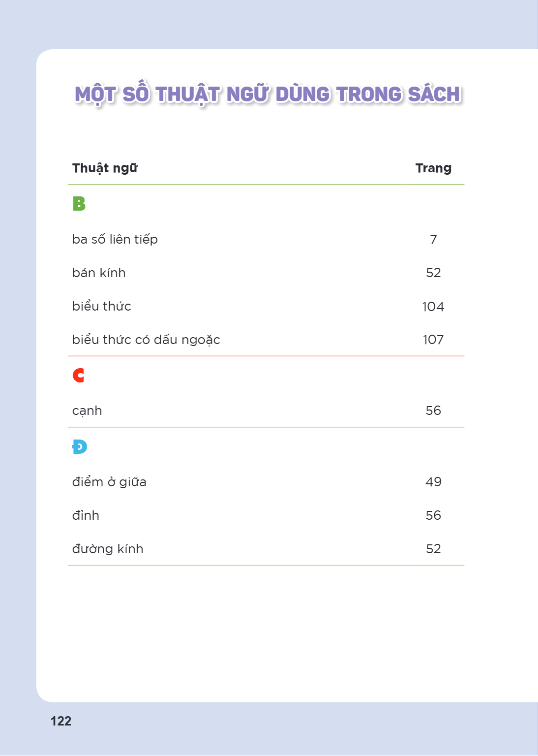Image resolution: width=538 pixels, height=756 pixels.
Task: Click page number 104 for biểu thức
Action: [433, 307]
